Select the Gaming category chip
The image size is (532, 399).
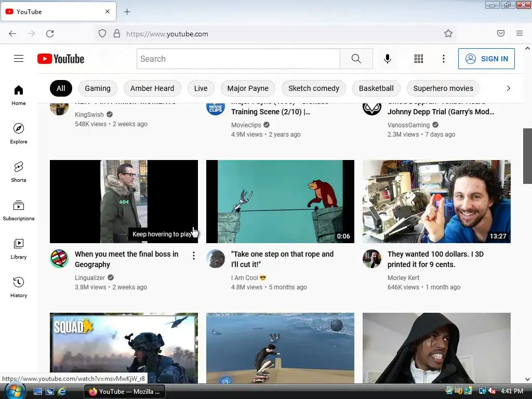[x=98, y=88]
